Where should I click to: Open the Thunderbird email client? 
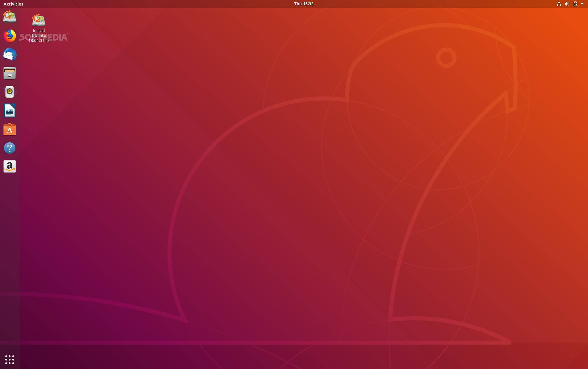click(10, 55)
